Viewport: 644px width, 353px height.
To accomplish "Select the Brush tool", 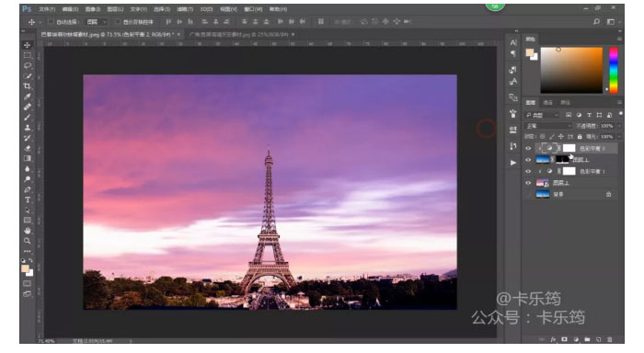I will (x=28, y=118).
